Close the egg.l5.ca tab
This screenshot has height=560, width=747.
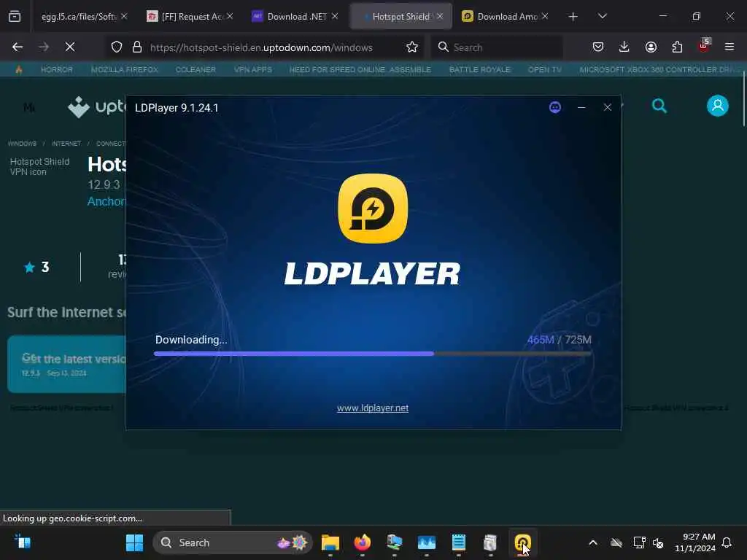[124, 16]
